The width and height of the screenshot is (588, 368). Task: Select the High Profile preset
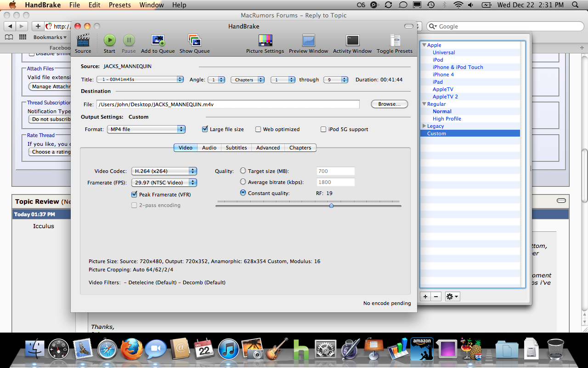click(x=447, y=119)
